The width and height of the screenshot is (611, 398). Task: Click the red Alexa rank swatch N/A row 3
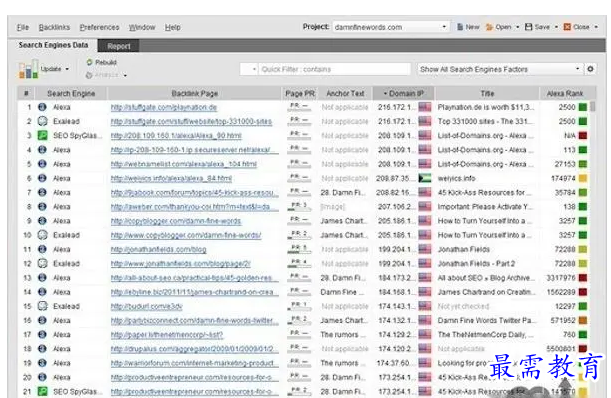[583, 136]
